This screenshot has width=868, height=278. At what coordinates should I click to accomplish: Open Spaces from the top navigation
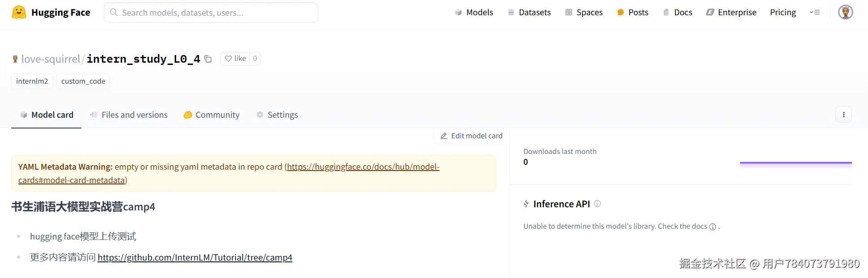pyautogui.click(x=584, y=13)
